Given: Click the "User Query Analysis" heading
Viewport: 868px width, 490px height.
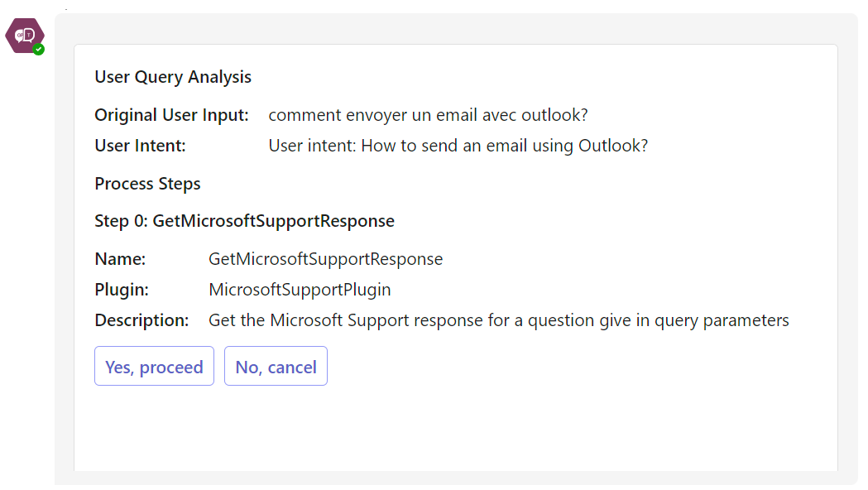Looking at the screenshot, I should (173, 77).
